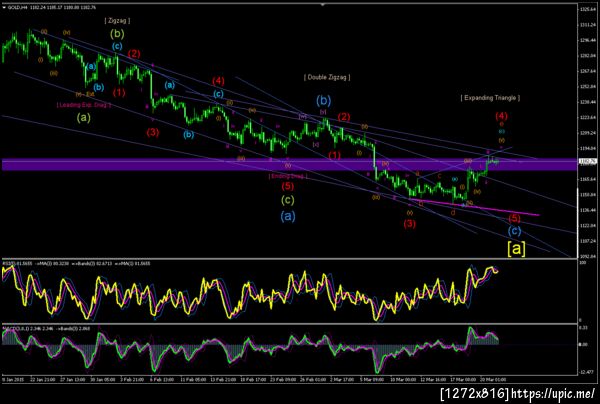600x404 pixels.
Task: Click the current price tag on price axis
Action: 588,161
